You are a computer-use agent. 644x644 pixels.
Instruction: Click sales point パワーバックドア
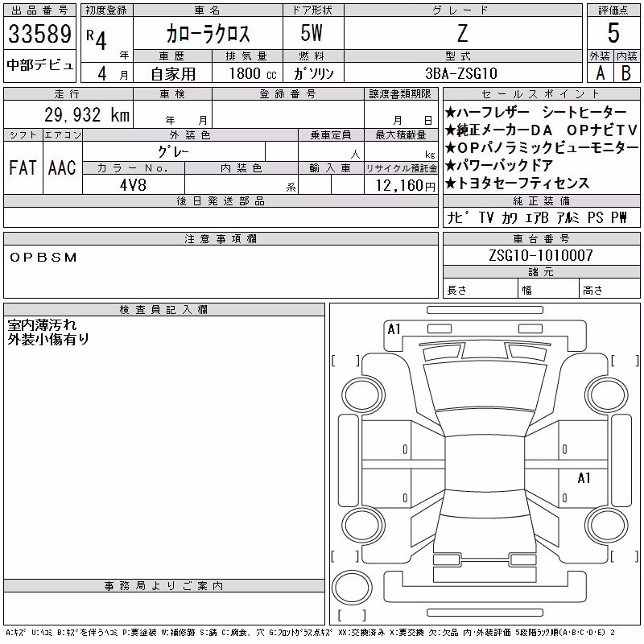click(x=499, y=165)
